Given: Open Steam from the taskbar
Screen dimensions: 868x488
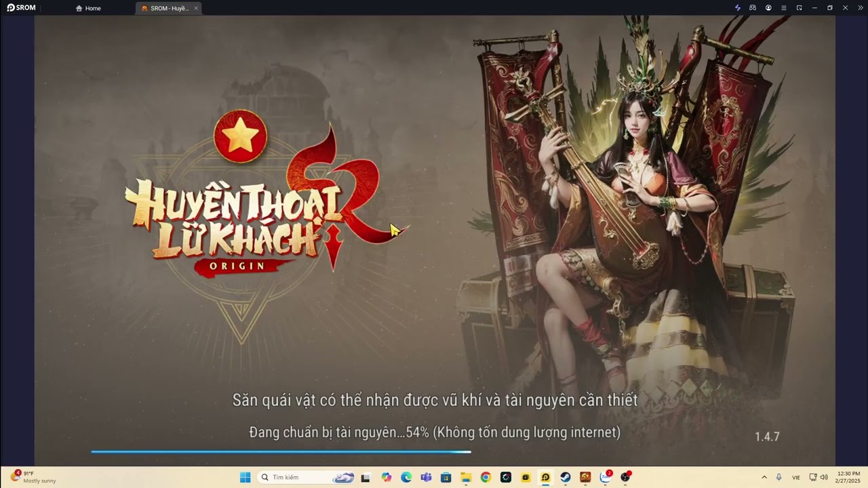Looking at the screenshot, I should [x=566, y=477].
